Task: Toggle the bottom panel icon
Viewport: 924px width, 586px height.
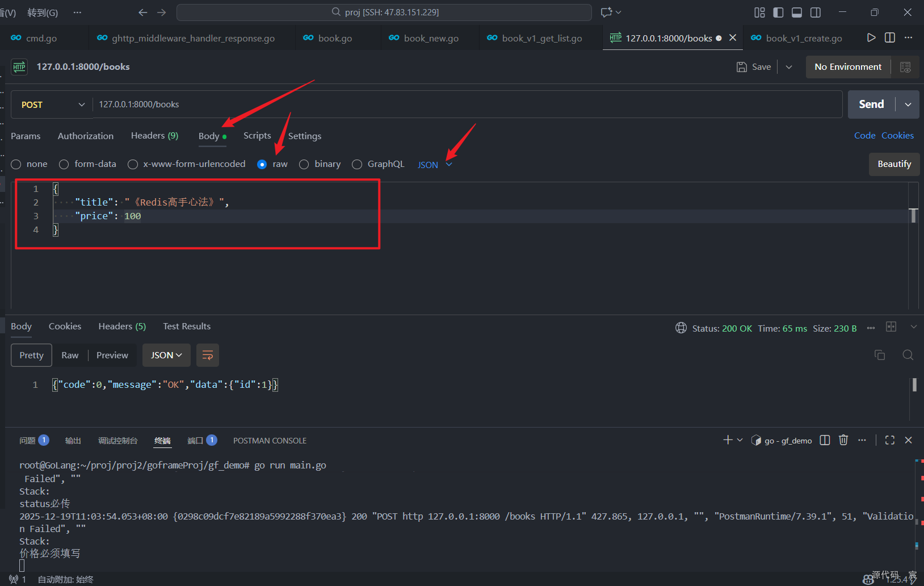Action: [x=797, y=12]
